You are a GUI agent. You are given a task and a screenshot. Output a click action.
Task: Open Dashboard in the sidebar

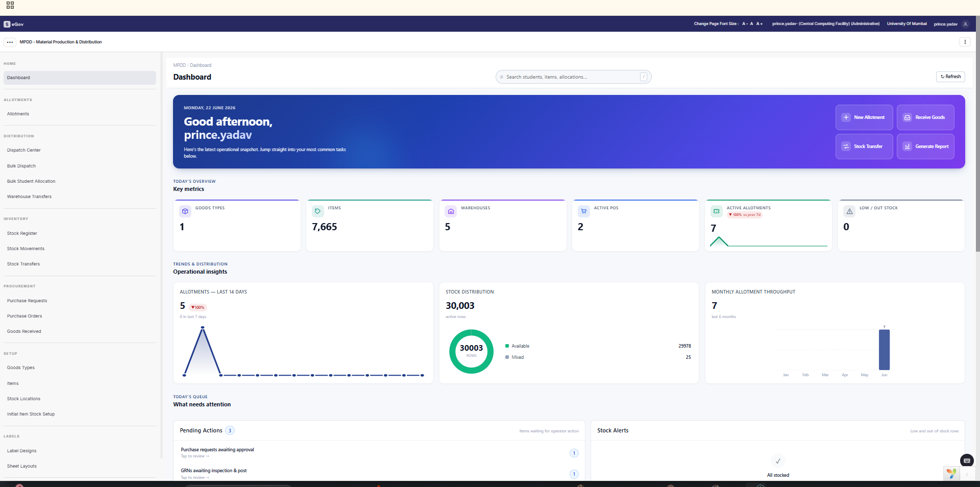pos(80,78)
